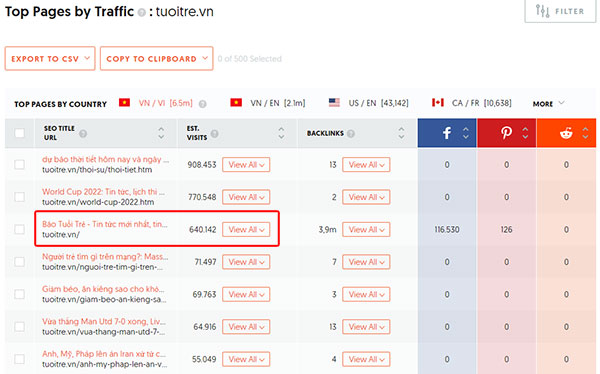Click the URL text tuoitre.vn/world-cup-2022.htm
The height and width of the screenshot is (374, 600).
[x=98, y=202]
